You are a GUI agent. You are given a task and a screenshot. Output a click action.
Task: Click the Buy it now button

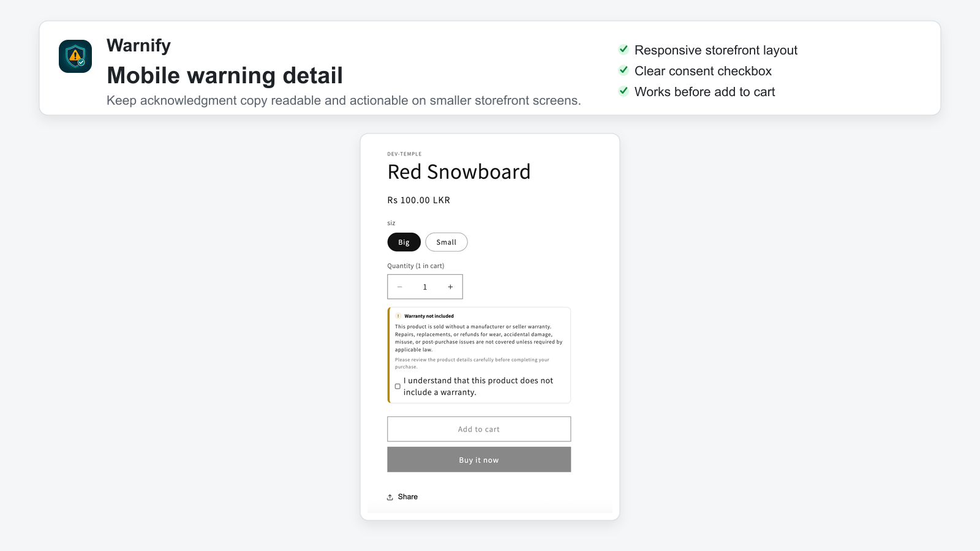click(479, 460)
